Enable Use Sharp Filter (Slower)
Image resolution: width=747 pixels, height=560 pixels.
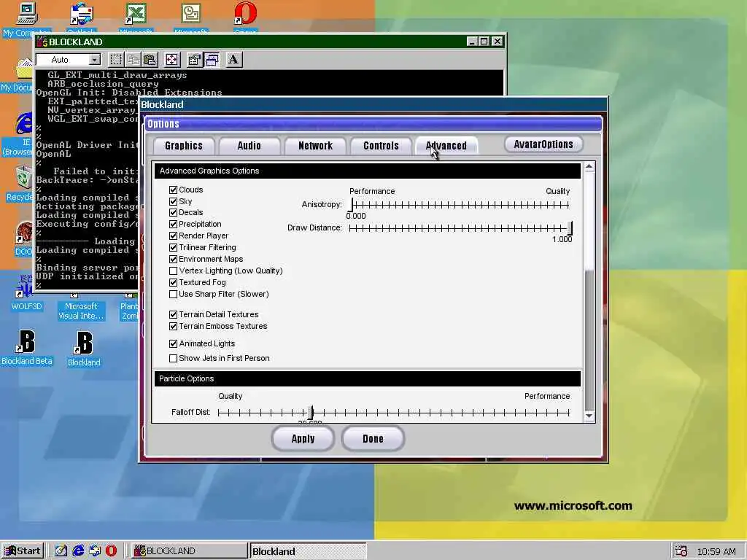tap(174, 295)
